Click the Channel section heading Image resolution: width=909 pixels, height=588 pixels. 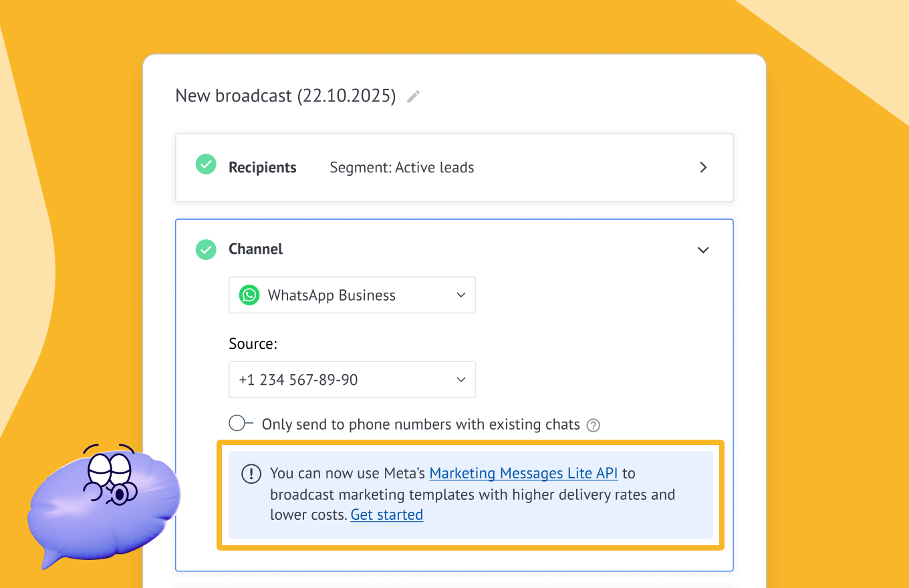(x=255, y=249)
